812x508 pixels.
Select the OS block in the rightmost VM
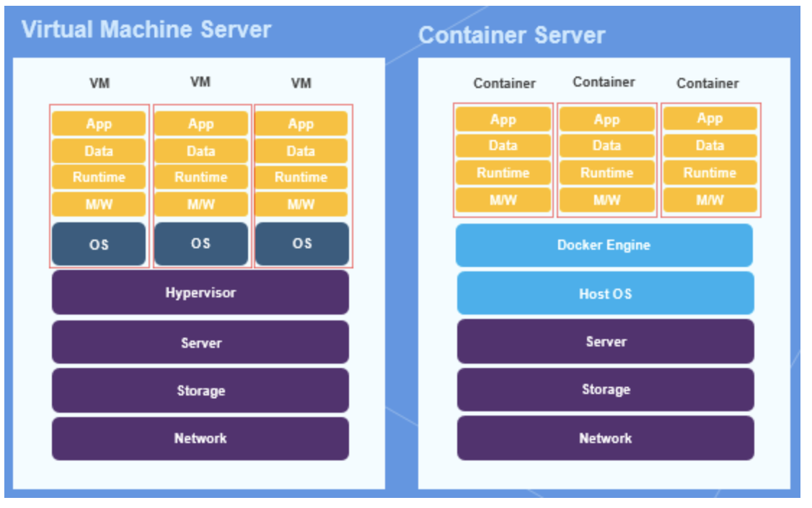[x=302, y=244]
